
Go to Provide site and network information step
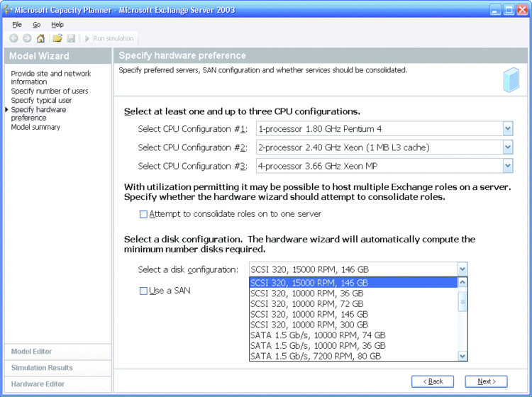coord(51,78)
